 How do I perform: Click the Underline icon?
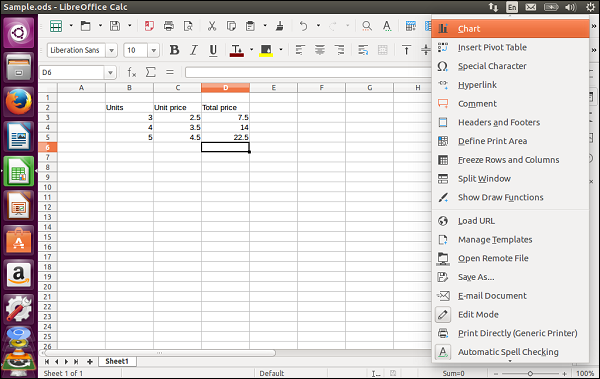coord(213,50)
